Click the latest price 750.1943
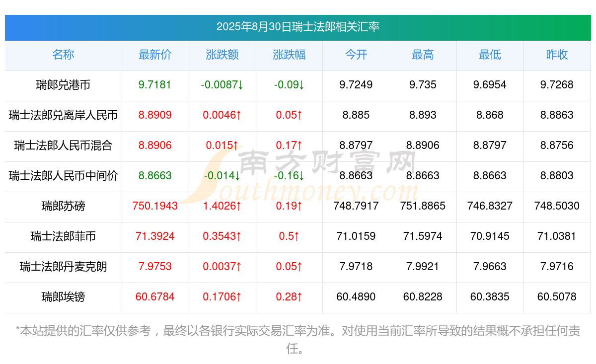 tap(155, 206)
